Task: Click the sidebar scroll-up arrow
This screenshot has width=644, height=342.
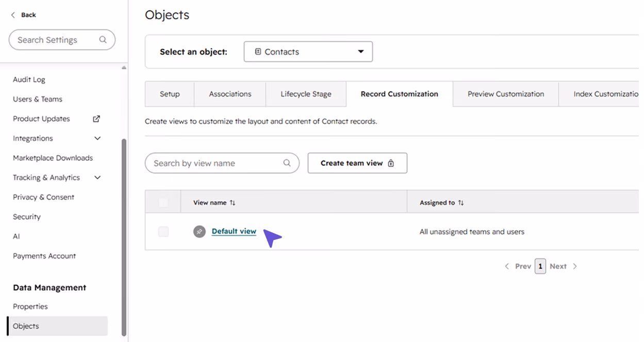Action: tap(124, 68)
